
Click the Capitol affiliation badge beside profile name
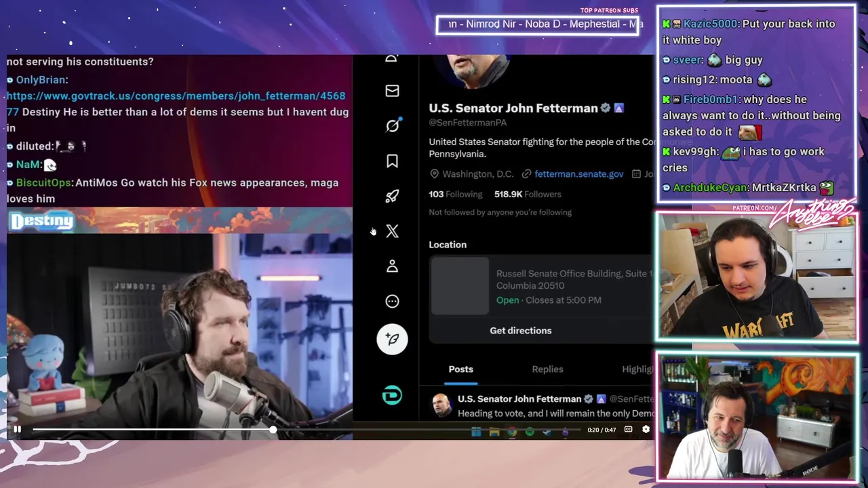point(618,108)
